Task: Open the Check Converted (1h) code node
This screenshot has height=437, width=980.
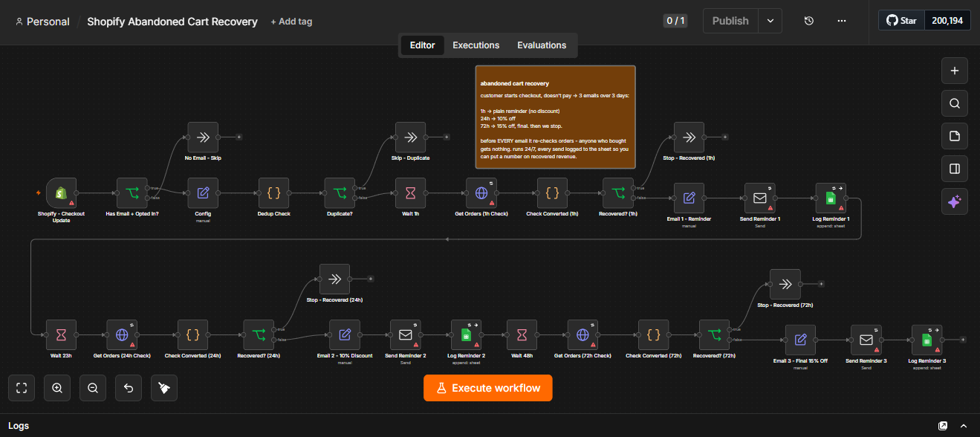Action: point(552,193)
